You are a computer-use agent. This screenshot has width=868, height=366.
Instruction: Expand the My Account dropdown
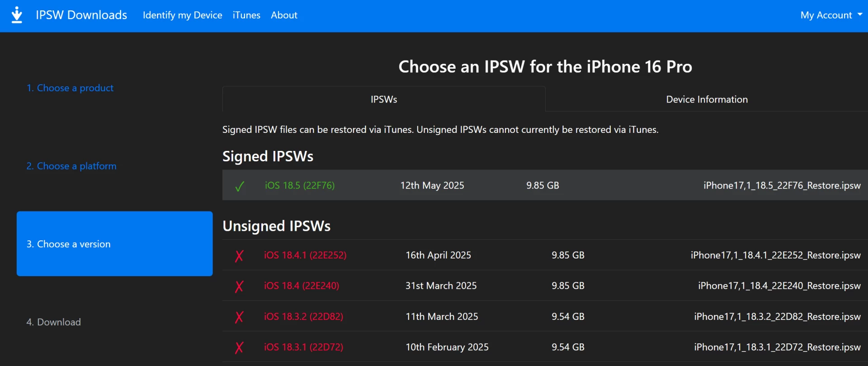pyautogui.click(x=831, y=15)
